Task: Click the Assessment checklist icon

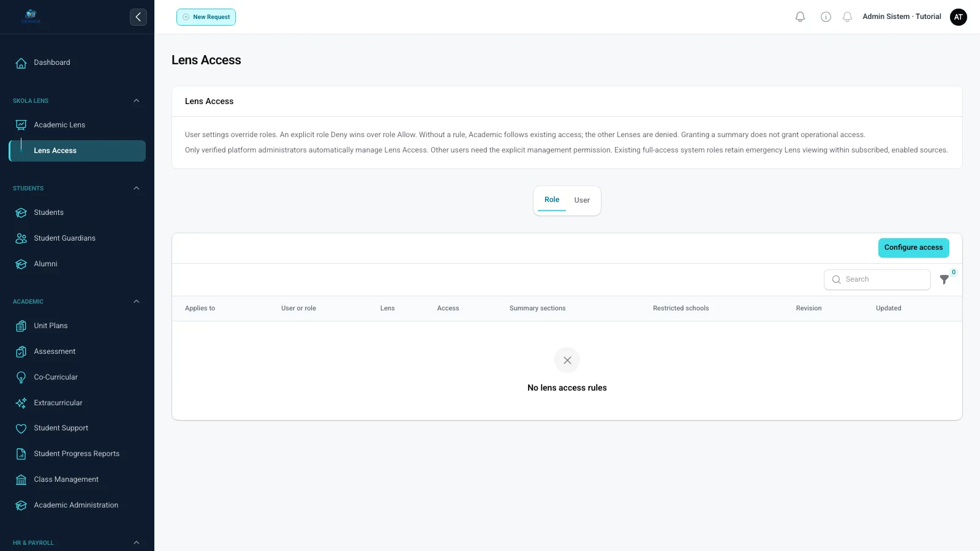Action: click(21, 351)
